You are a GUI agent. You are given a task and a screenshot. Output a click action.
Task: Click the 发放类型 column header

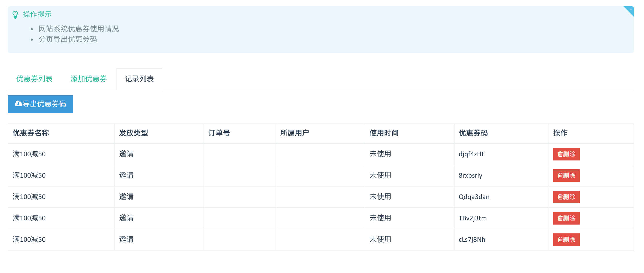point(133,133)
